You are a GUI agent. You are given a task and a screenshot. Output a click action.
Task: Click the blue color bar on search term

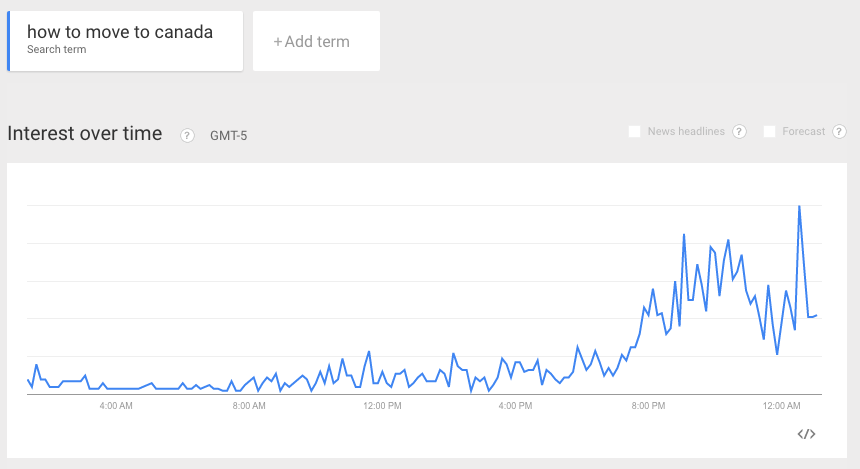pos(9,41)
